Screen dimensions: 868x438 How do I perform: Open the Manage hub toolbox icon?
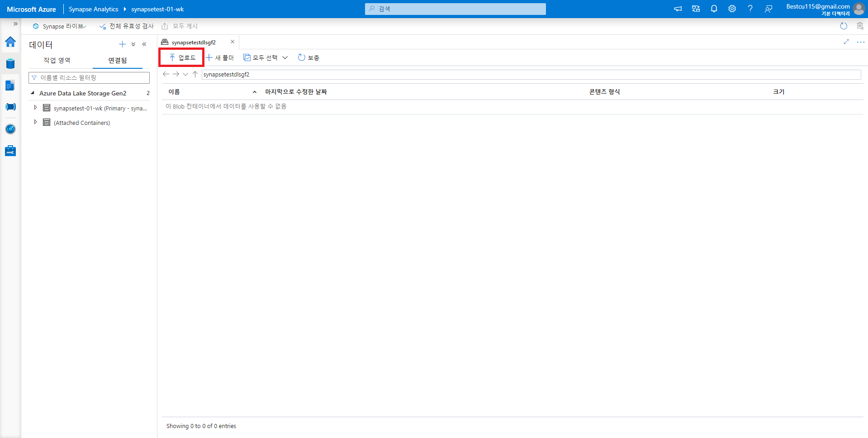[x=10, y=151]
